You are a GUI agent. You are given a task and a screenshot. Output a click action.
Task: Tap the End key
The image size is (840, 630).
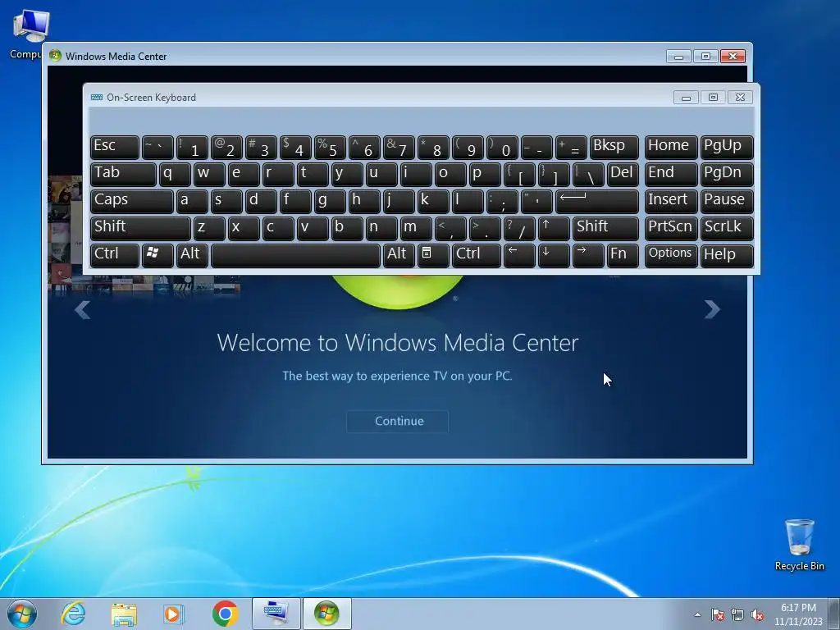[671, 174]
